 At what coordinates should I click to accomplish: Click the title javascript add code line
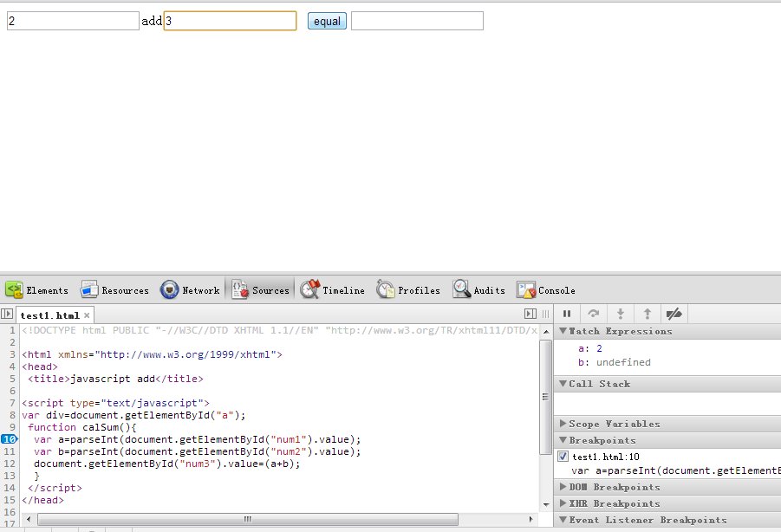pos(115,379)
